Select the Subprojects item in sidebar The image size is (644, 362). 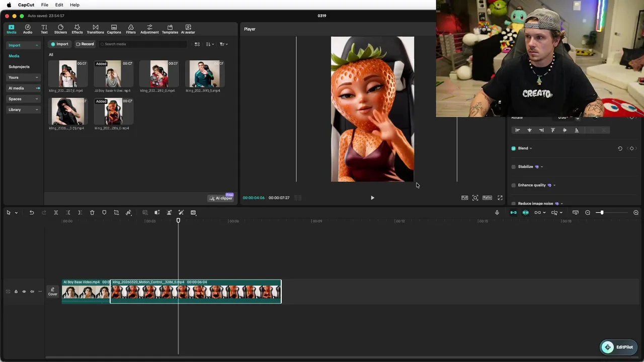coord(19,67)
